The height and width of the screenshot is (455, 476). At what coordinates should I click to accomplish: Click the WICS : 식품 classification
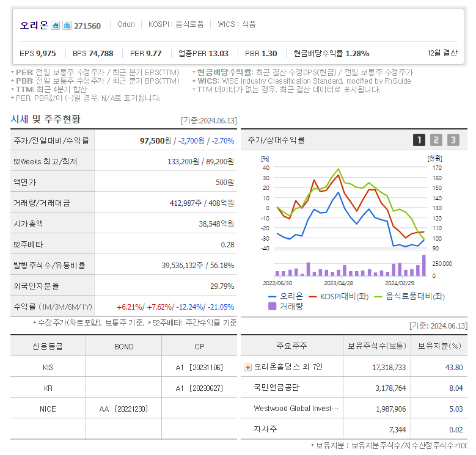[237, 24]
